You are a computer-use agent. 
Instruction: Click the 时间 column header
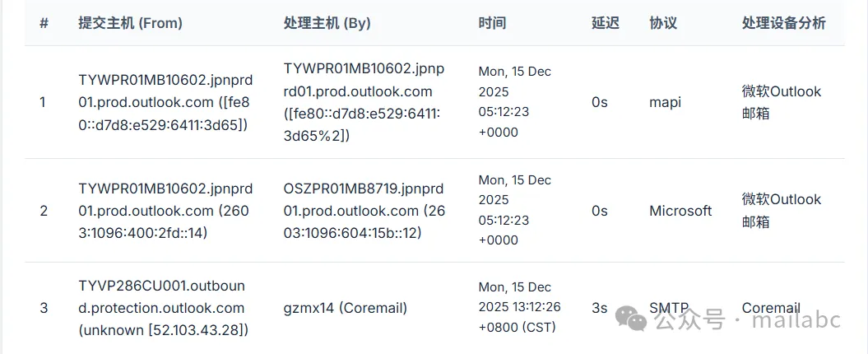pyautogui.click(x=492, y=23)
